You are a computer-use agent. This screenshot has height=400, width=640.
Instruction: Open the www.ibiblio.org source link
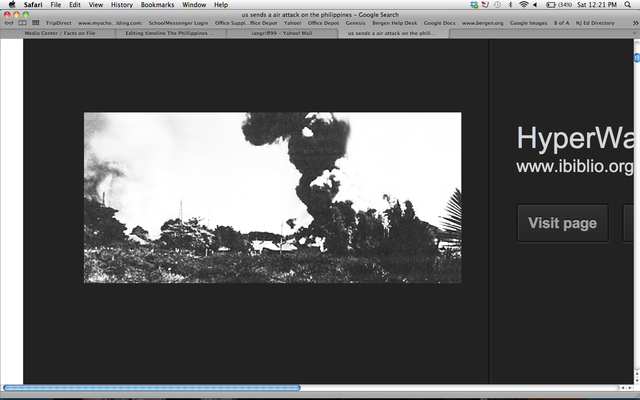tap(575, 167)
